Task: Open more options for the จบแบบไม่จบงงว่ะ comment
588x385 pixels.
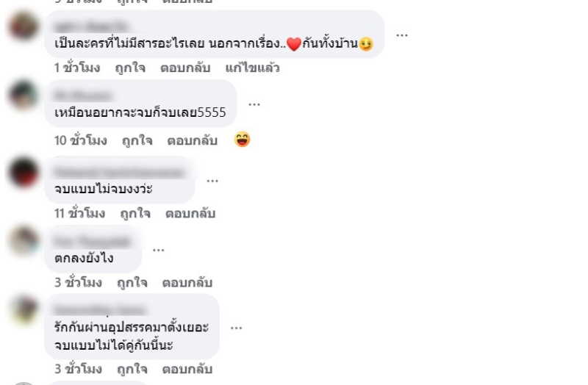Action: [x=212, y=181]
